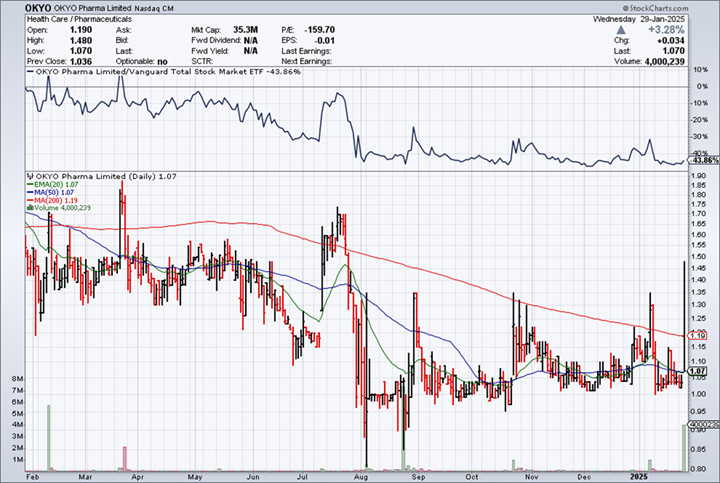
Task: Click the 'Last Earnings:' label
Action: coord(306,51)
